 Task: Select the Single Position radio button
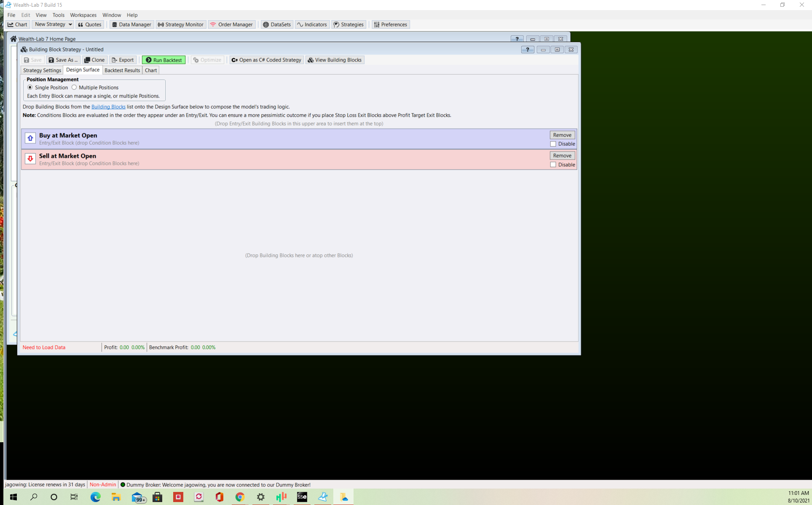30,87
